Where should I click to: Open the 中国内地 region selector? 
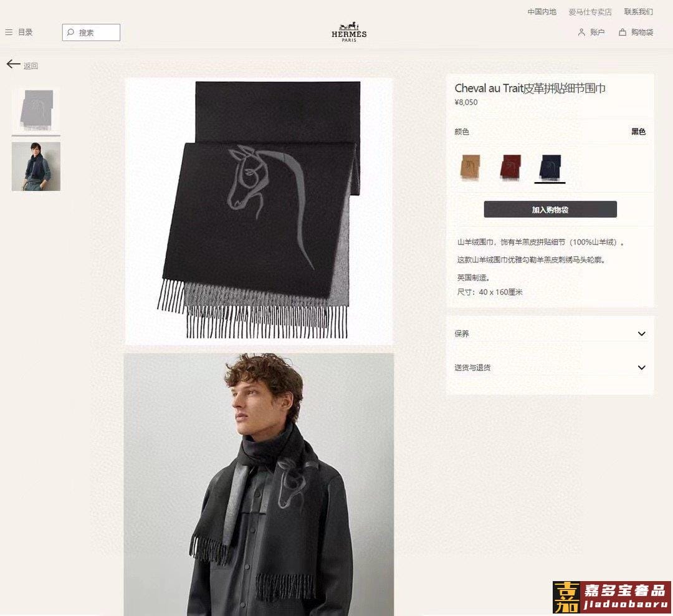542,12
